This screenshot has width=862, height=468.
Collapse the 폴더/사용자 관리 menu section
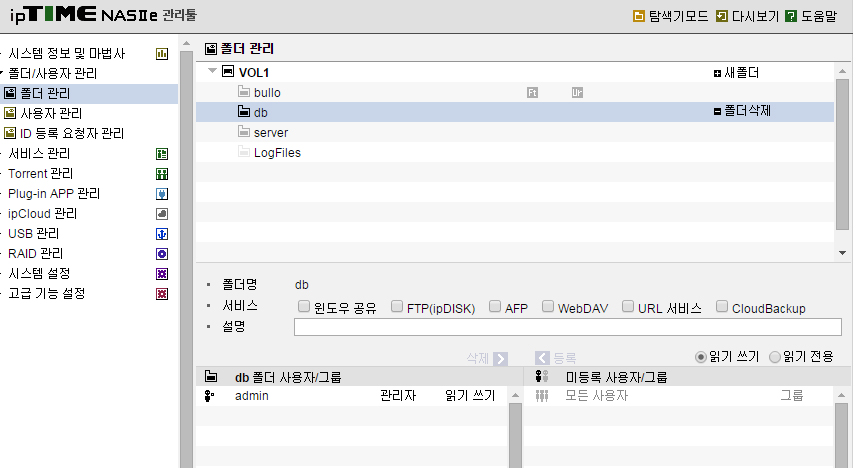2,72
